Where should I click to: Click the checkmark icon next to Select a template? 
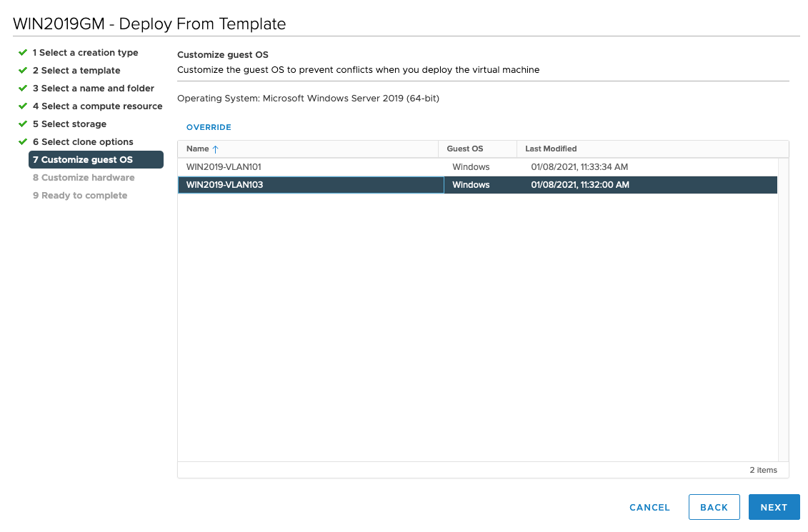pos(23,71)
